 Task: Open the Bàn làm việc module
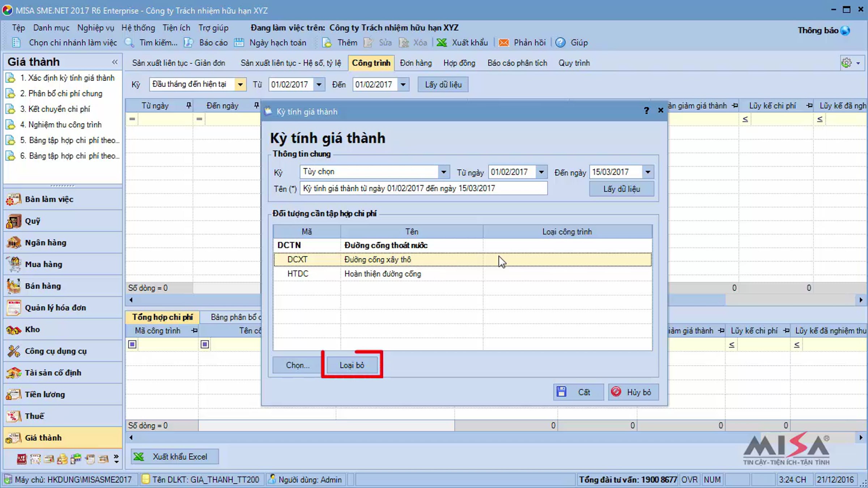(x=63, y=199)
